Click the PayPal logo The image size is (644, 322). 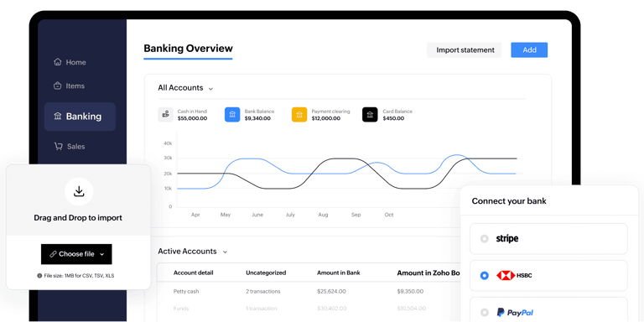515,313
